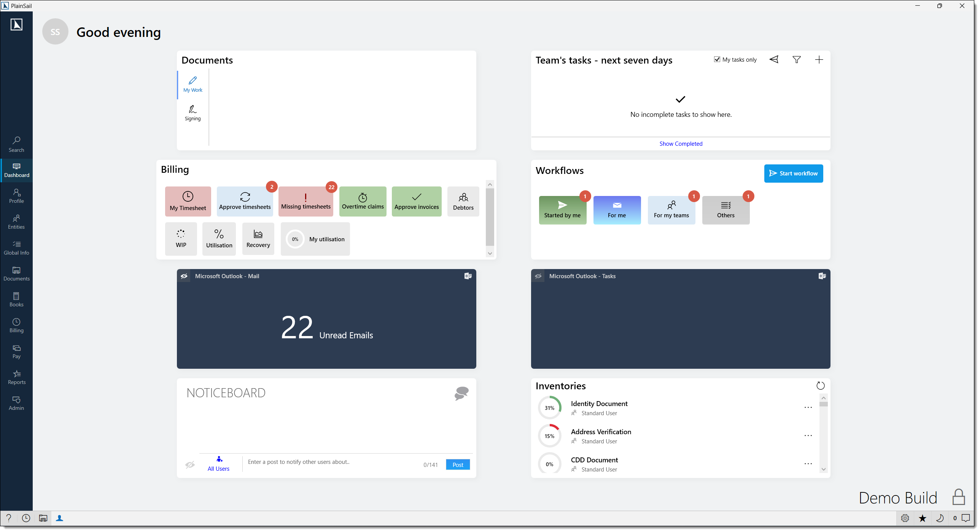Screen dimensions: 980x532
Task: Open options menu for Identity Document
Action: click(808, 407)
